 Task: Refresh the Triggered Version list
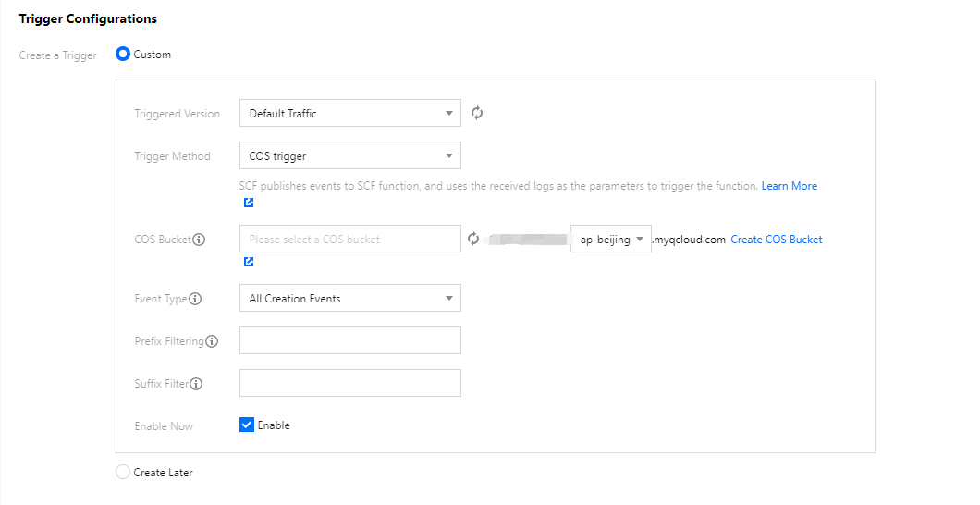[477, 113]
